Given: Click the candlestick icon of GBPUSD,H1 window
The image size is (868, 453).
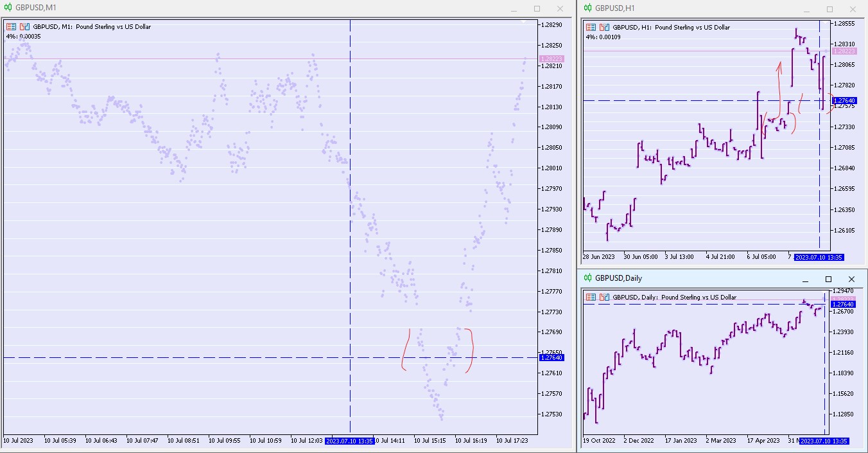Looking at the screenshot, I should 587,8.
